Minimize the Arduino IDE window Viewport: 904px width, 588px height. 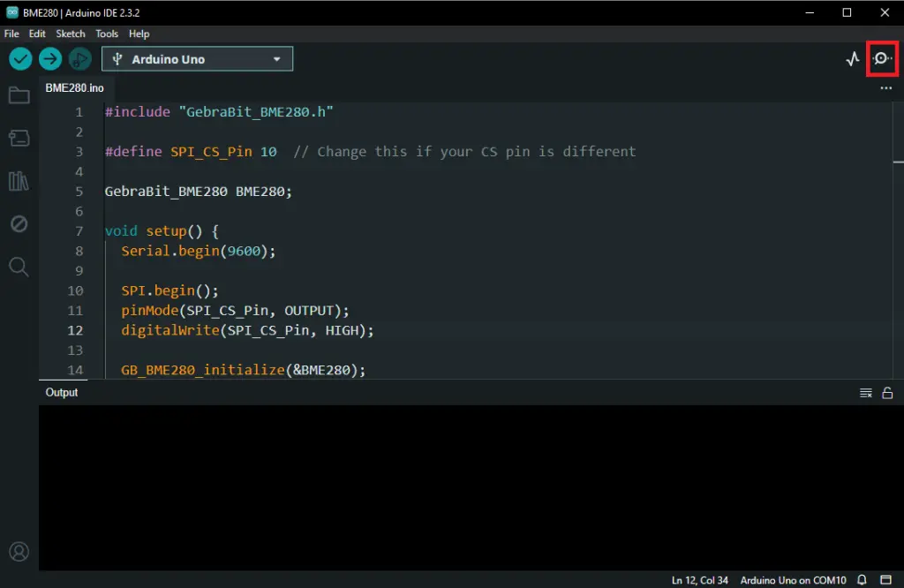(x=810, y=12)
